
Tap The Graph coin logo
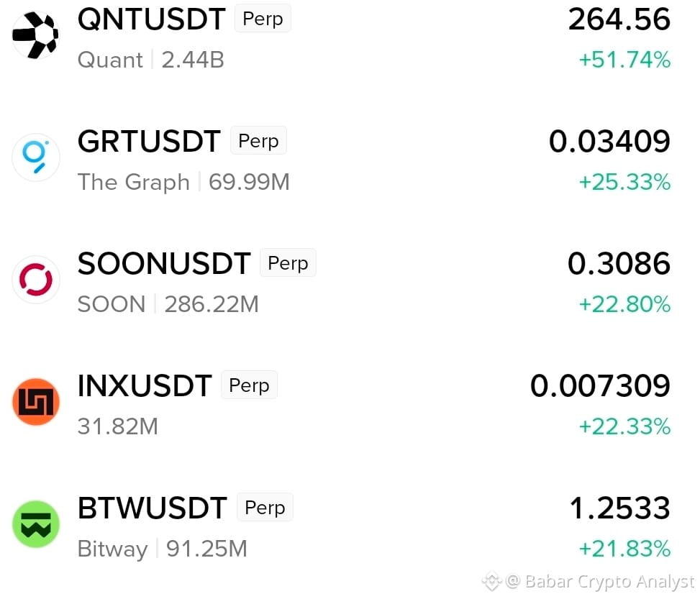(36, 157)
